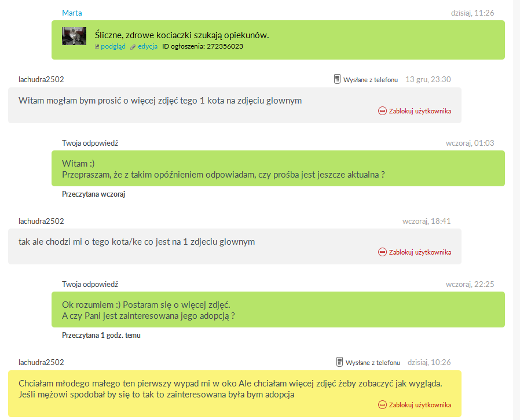Click the external-link icon beside podgląd

click(x=97, y=47)
